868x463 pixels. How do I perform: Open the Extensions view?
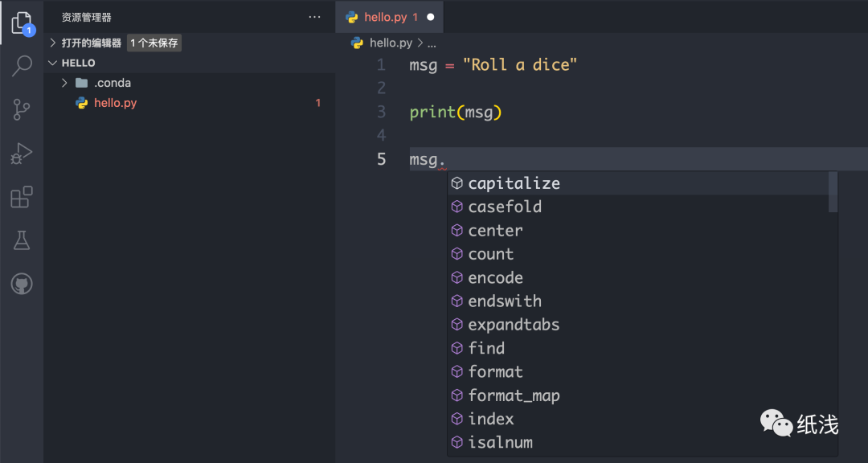[21, 196]
